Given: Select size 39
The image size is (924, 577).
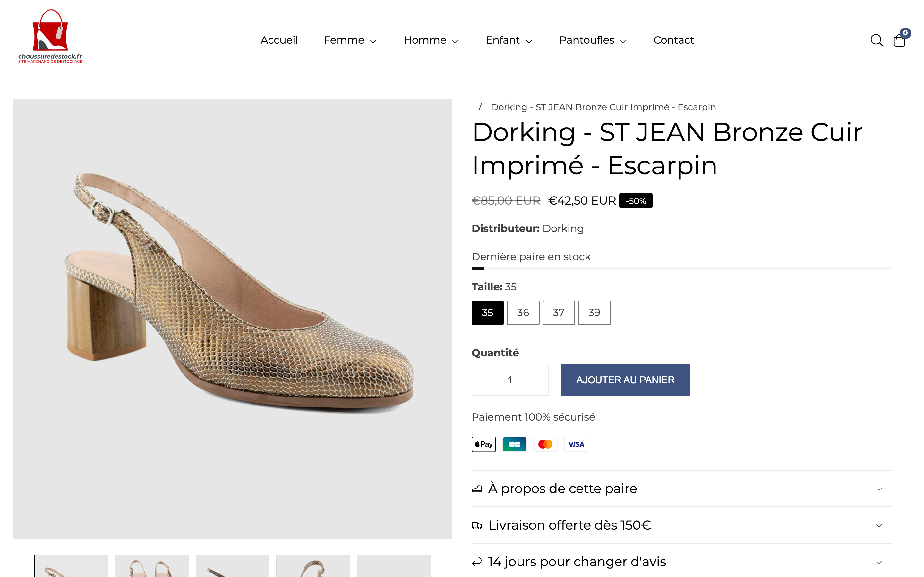Looking at the screenshot, I should [594, 313].
